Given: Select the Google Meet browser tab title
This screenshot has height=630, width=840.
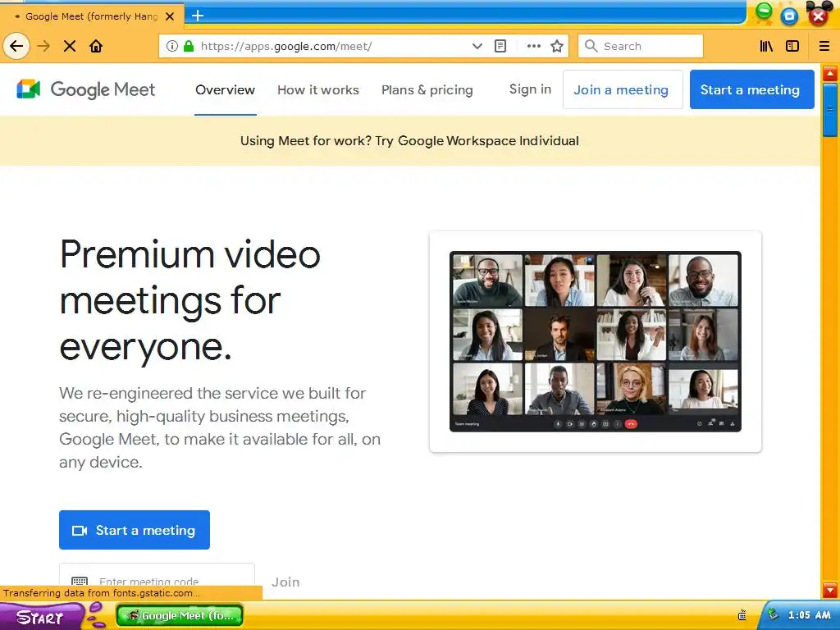Looking at the screenshot, I should 92,16.
